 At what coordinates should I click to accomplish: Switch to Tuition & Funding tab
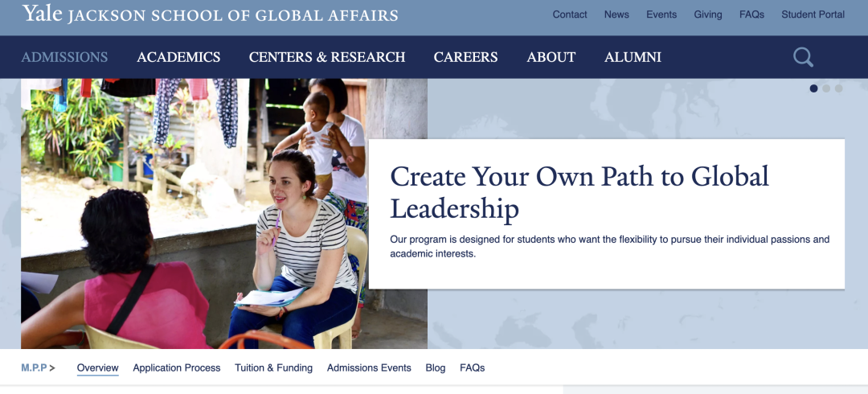click(x=273, y=368)
